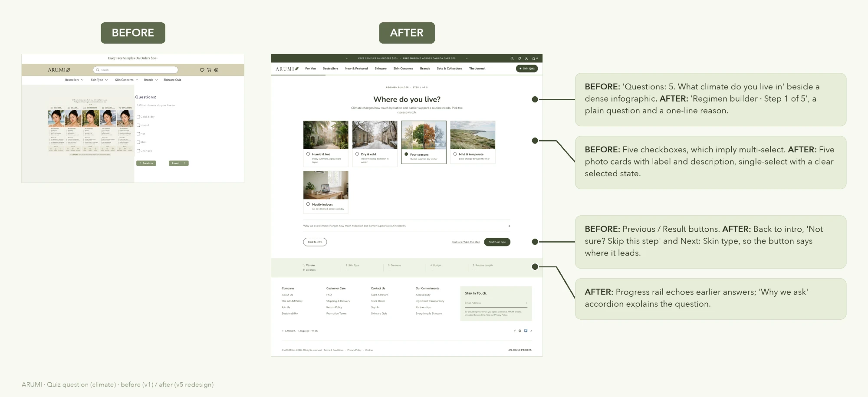Open the account icon in After header
This screenshot has height=397, width=868.
526,58
